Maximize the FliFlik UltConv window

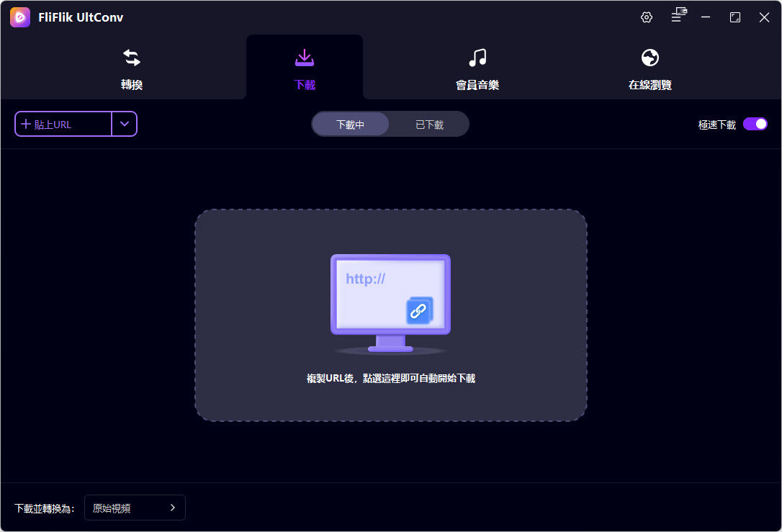point(734,17)
